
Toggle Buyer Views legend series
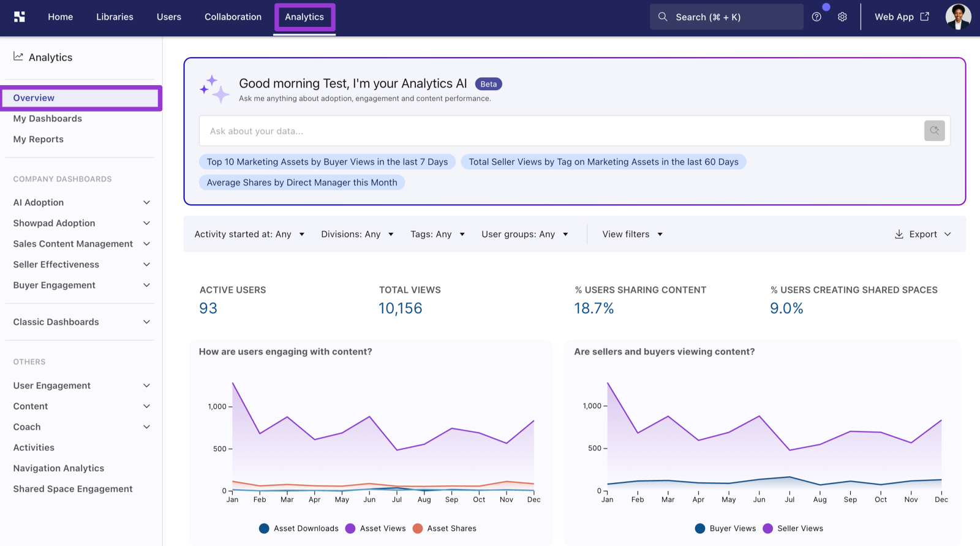(x=725, y=528)
